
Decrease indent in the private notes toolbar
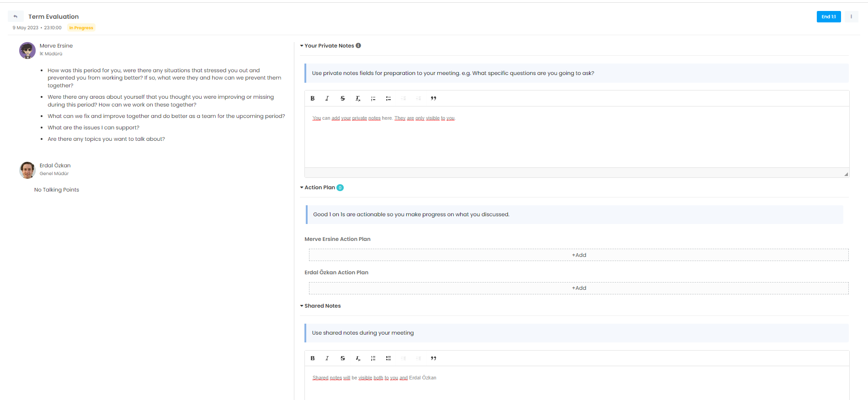tap(404, 98)
